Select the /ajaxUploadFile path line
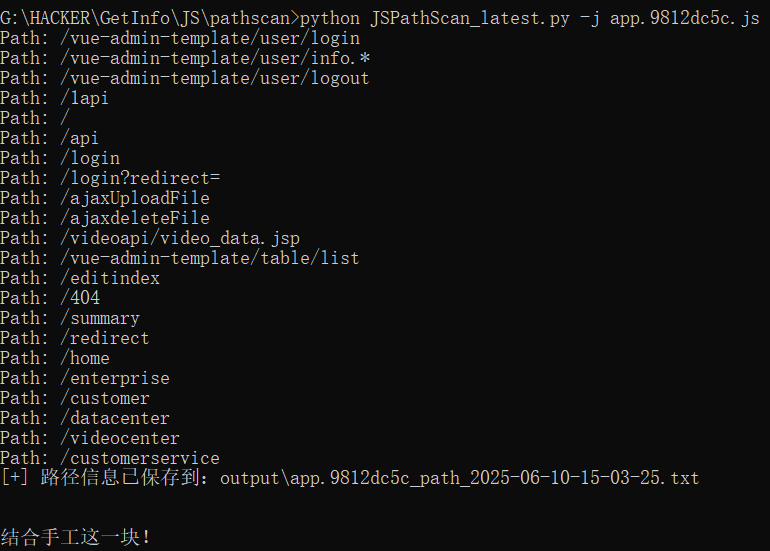770x551 pixels. click(x=105, y=198)
